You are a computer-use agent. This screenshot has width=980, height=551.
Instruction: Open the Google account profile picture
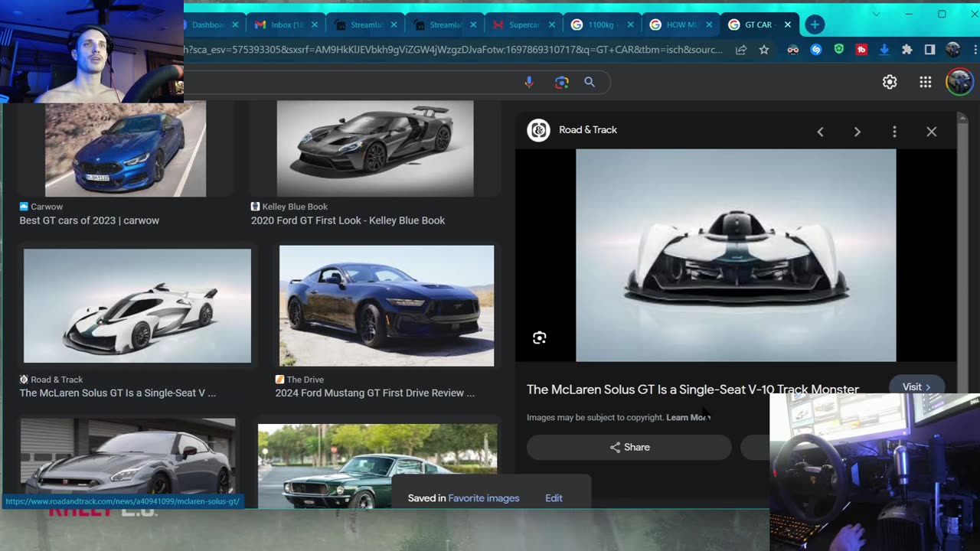[959, 82]
